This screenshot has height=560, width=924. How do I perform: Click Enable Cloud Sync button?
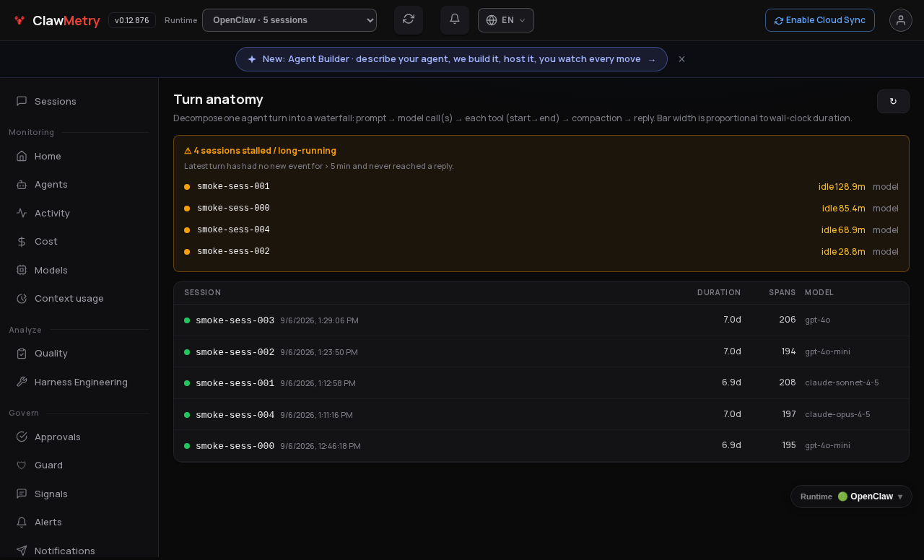click(820, 20)
